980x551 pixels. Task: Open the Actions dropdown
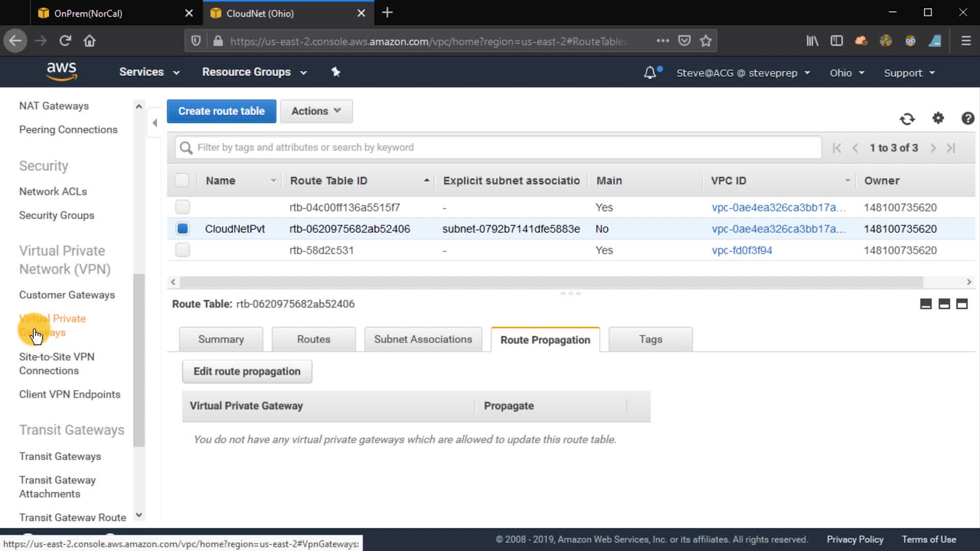coord(316,111)
